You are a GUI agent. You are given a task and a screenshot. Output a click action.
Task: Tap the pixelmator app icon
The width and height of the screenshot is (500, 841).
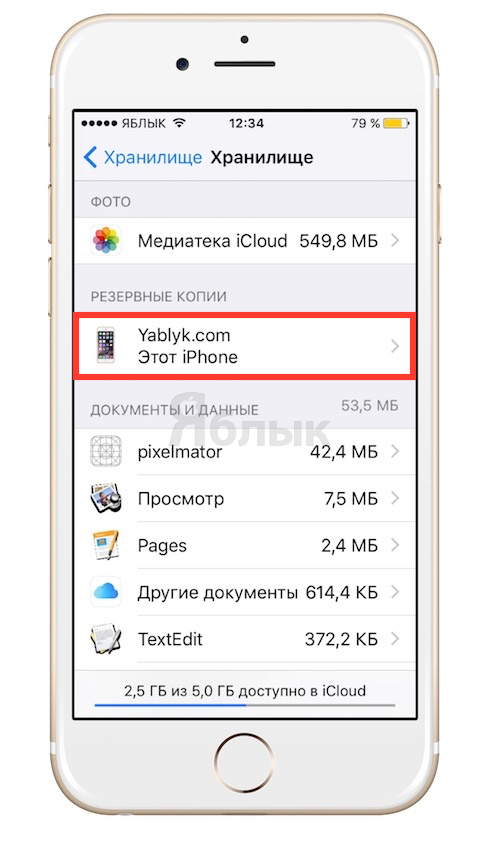coord(106,451)
